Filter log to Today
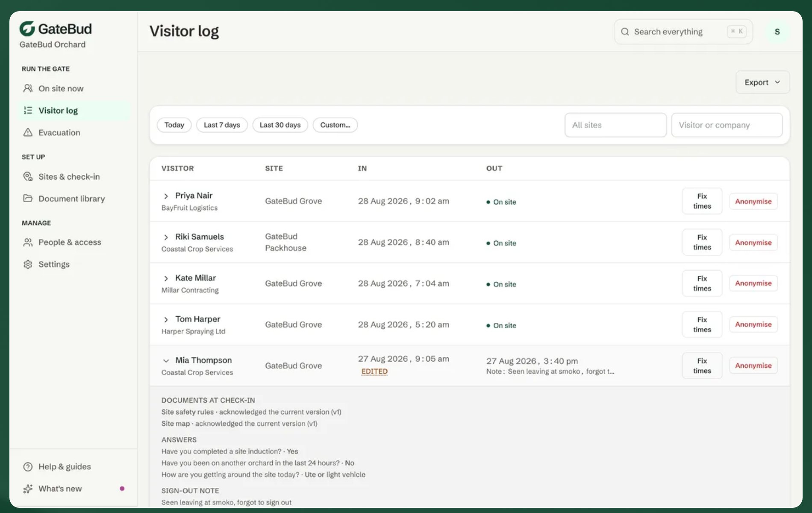 coord(174,125)
